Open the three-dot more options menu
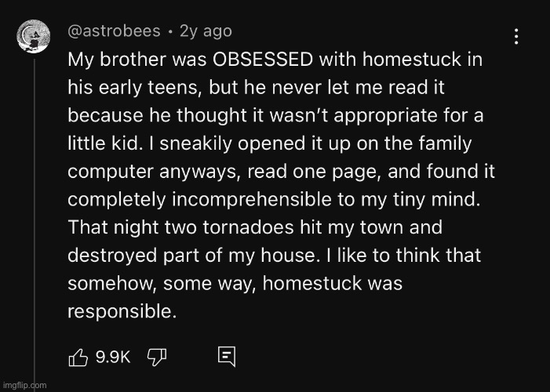Viewport: 550px width, 392px height. tap(516, 37)
